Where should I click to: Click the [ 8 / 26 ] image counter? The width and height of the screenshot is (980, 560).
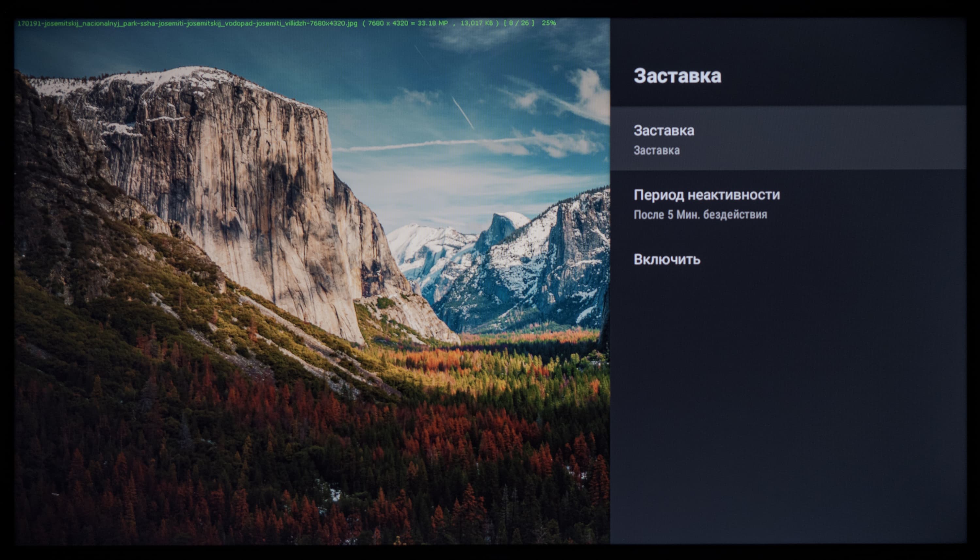coord(519,23)
